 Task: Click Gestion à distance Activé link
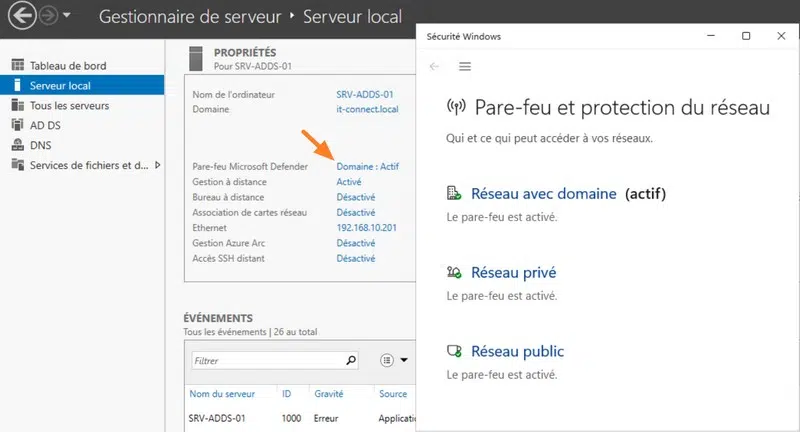pos(348,182)
